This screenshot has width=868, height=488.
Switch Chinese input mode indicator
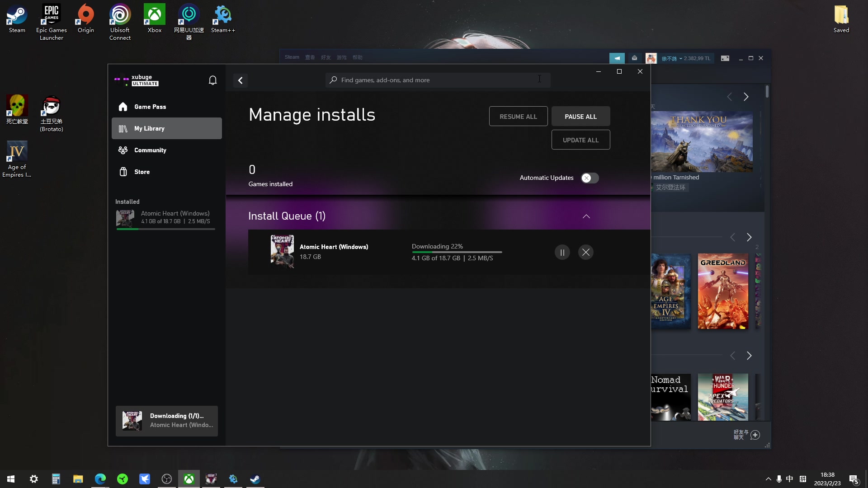(789, 479)
